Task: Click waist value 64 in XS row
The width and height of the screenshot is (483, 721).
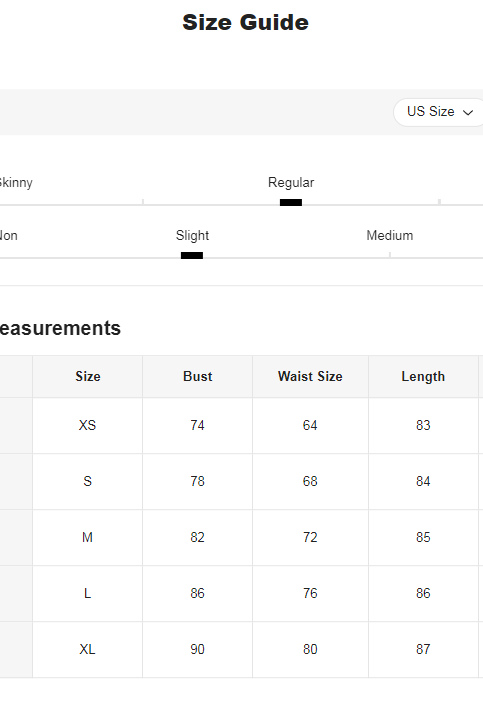Action: (310, 425)
